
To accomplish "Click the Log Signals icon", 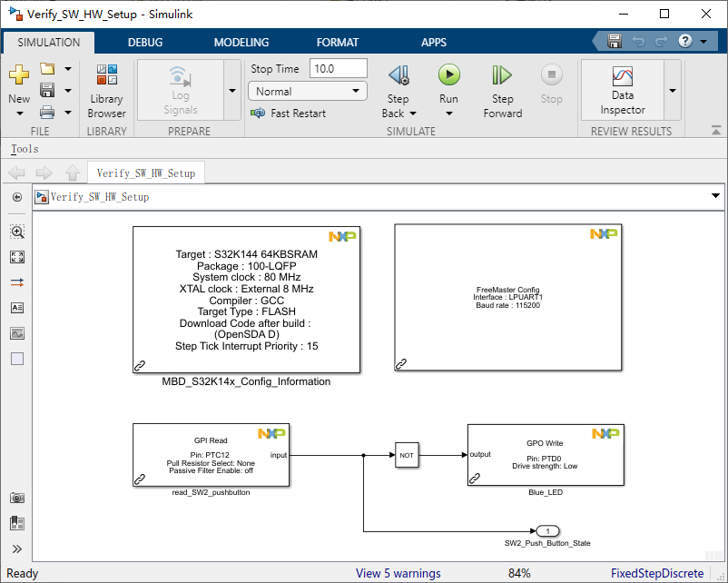I will (180, 76).
